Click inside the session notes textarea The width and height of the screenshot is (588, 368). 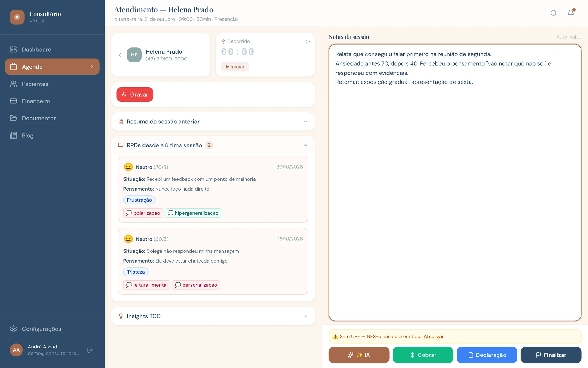[455, 183]
